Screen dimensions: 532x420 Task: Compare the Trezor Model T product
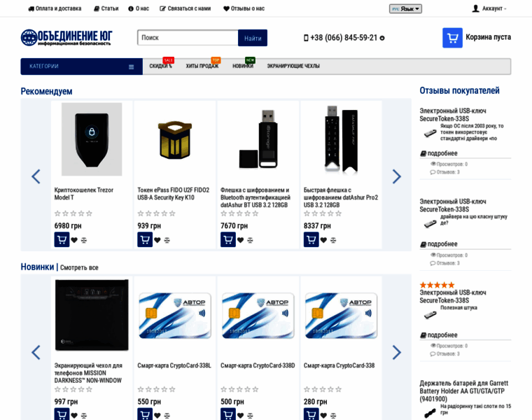point(84,240)
